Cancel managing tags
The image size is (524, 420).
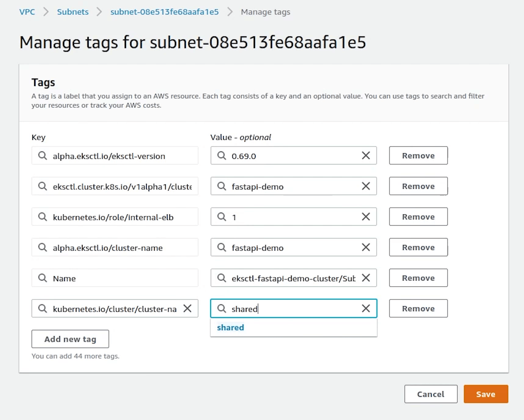coord(430,394)
